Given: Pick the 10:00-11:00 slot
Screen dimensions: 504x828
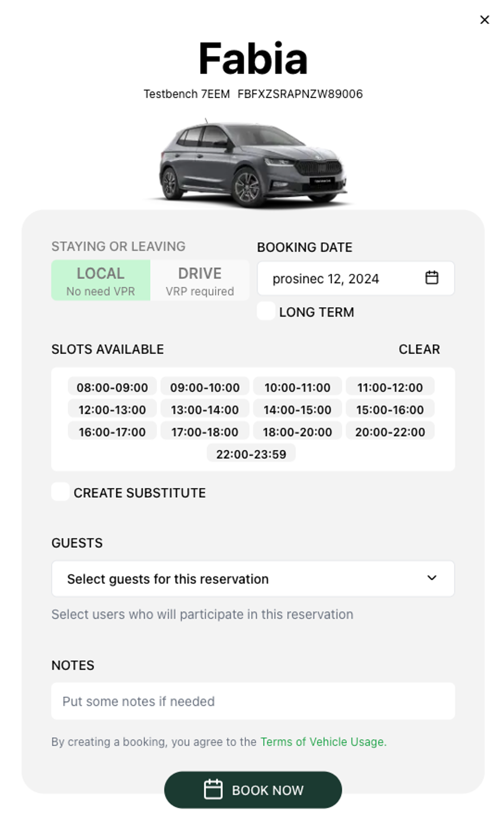Looking at the screenshot, I should pyautogui.click(x=297, y=387).
